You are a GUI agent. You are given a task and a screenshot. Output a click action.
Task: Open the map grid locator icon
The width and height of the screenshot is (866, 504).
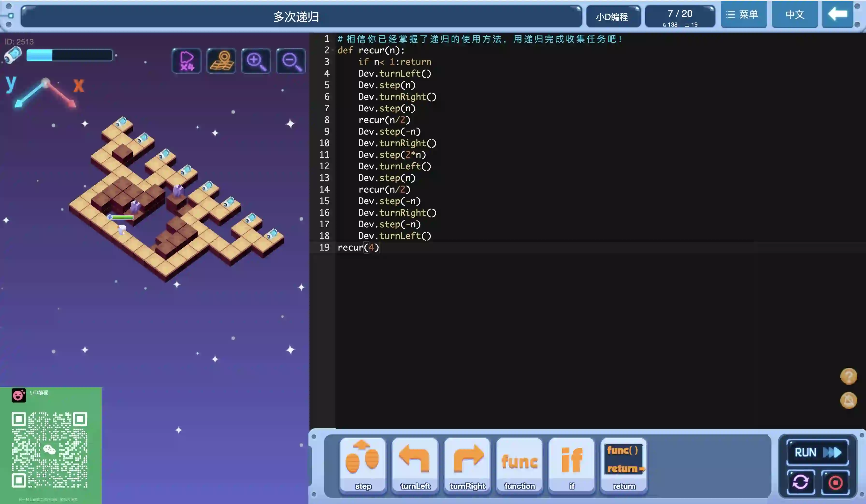coord(221,61)
